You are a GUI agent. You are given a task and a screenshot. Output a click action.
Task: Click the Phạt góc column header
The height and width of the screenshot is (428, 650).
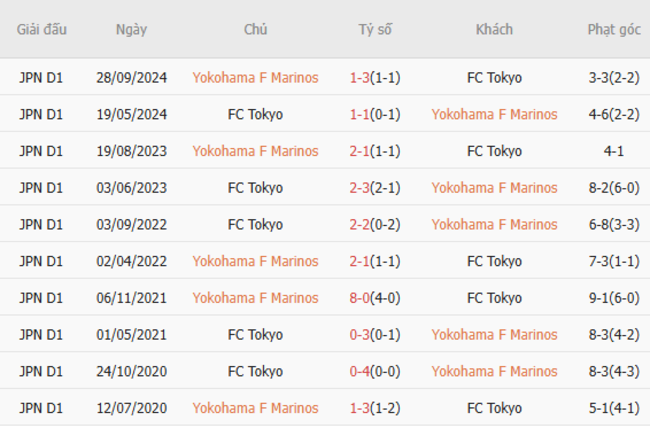[614, 29]
